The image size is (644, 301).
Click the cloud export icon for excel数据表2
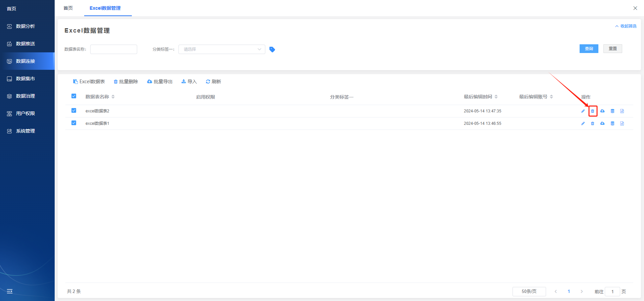tap(602, 111)
